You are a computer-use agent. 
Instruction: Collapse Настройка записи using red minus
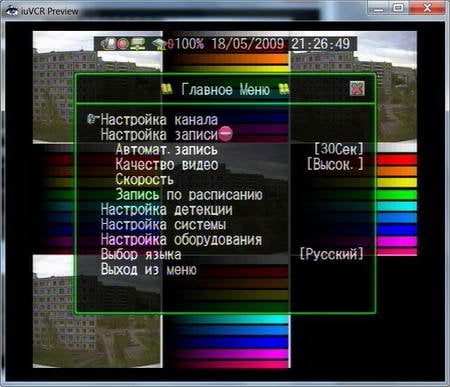pyautogui.click(x=226, y=134)
